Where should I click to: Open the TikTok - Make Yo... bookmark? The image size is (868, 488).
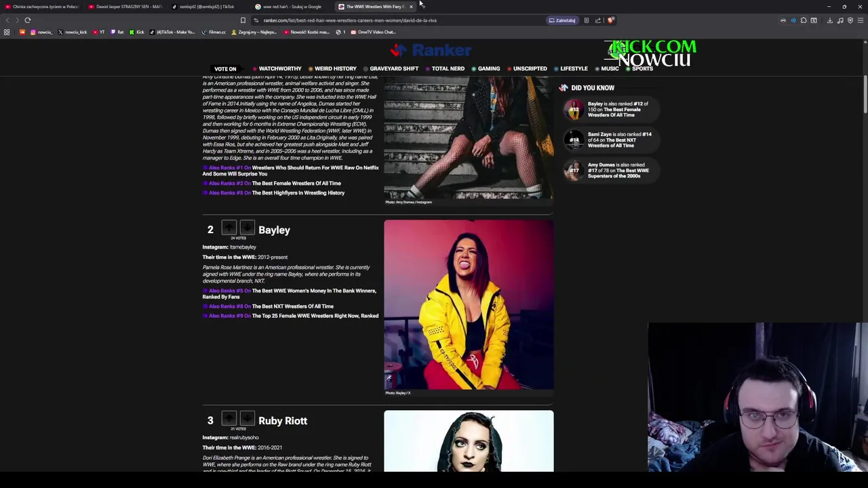tap(172, 32)
